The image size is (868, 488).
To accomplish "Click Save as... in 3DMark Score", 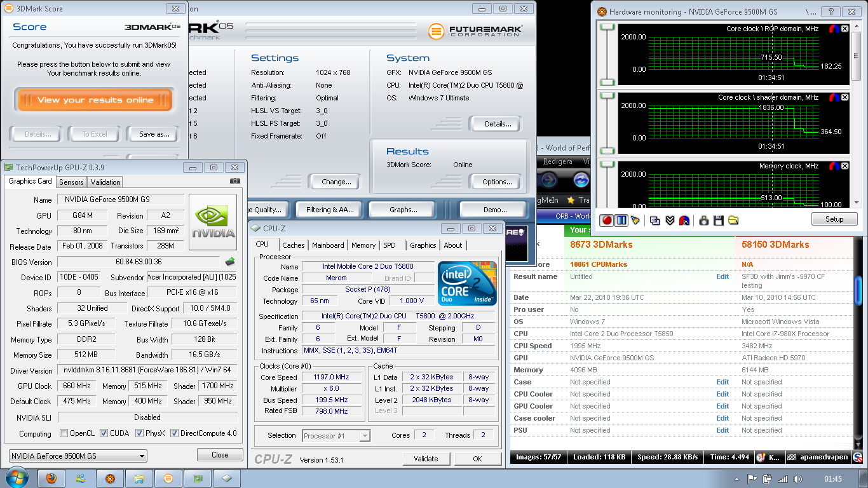I will (154, 134).
